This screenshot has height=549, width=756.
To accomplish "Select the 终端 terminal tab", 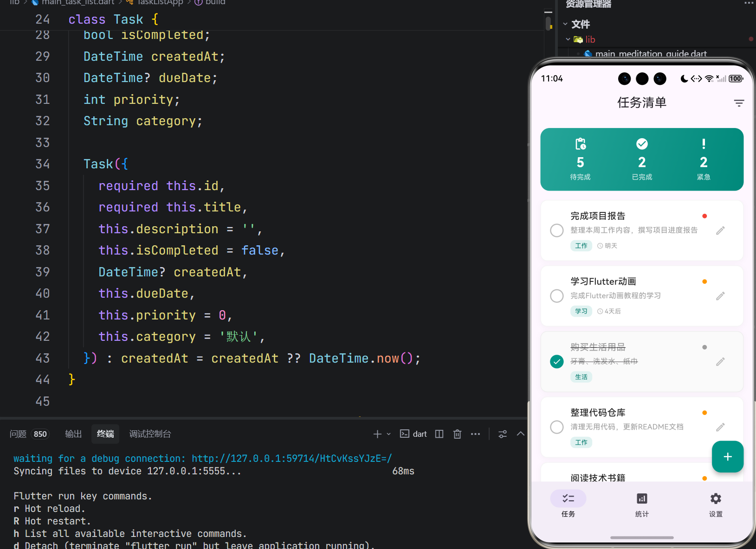I will click(x=105, y=434).
